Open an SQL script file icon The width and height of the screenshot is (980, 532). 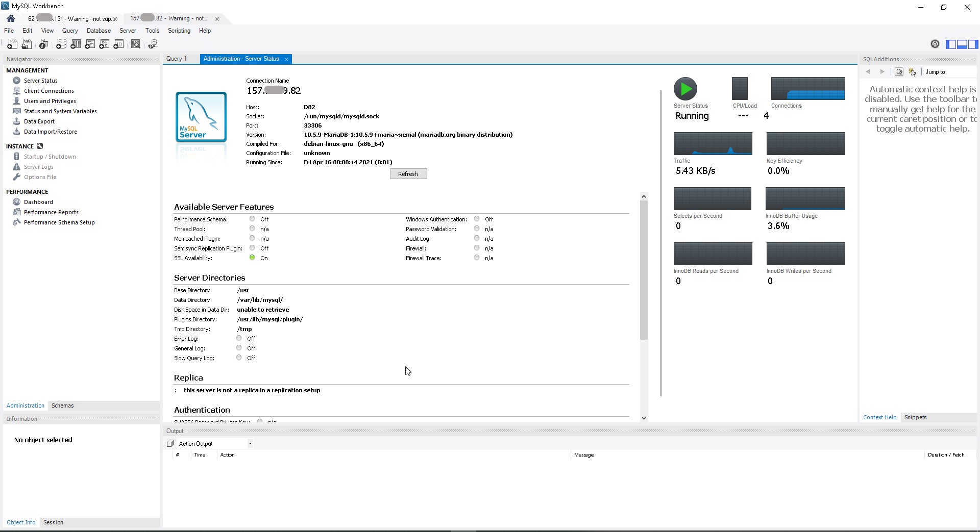pyautogui.click(x=27, y=44)
